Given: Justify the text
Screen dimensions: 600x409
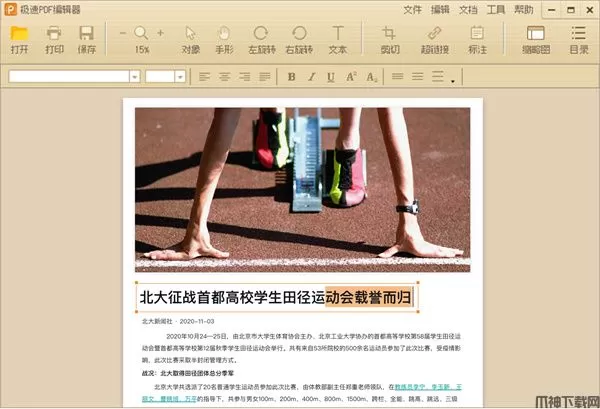Looking at the screenshot, I should [265, 77].
